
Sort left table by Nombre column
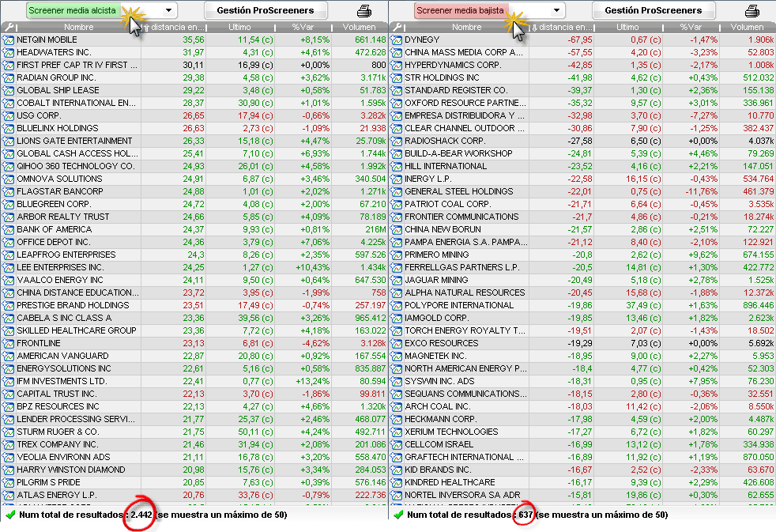point(79,27)
